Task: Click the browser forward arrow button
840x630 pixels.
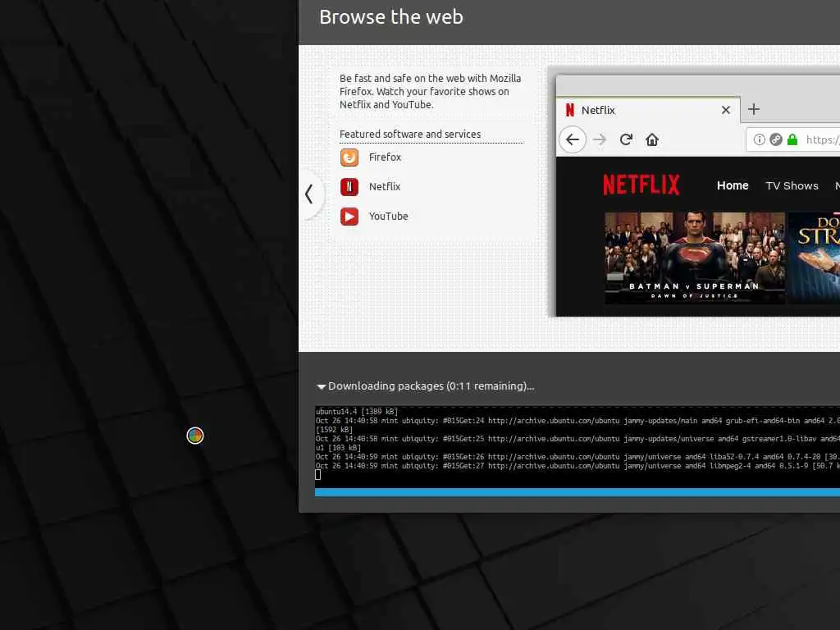Action: 600,139
